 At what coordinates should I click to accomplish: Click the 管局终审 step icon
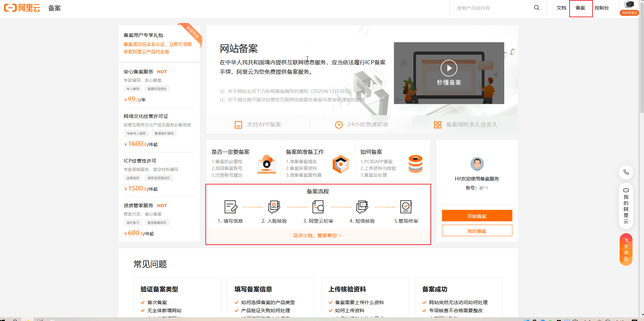(x=406, y=207)
